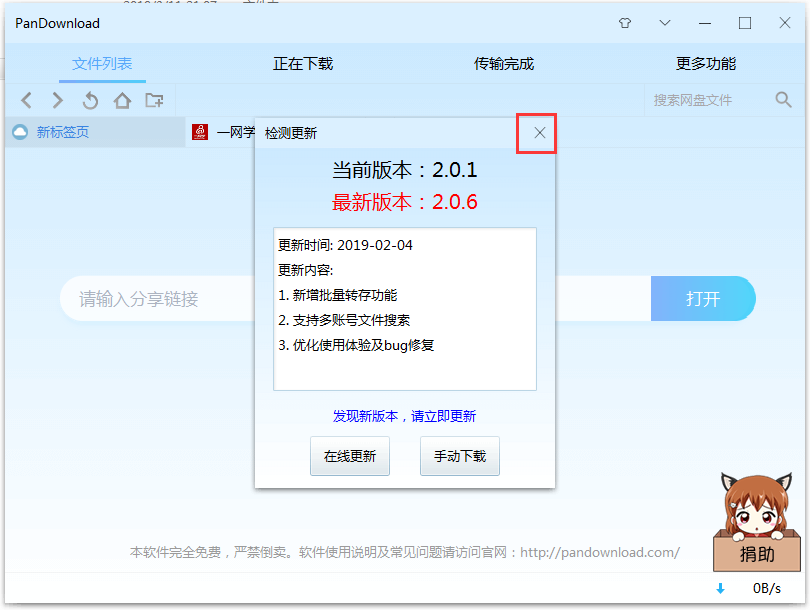Close the 检测更新 dialog
The height and width of the screenshot is (610, 810).
(x=539, y=133)
